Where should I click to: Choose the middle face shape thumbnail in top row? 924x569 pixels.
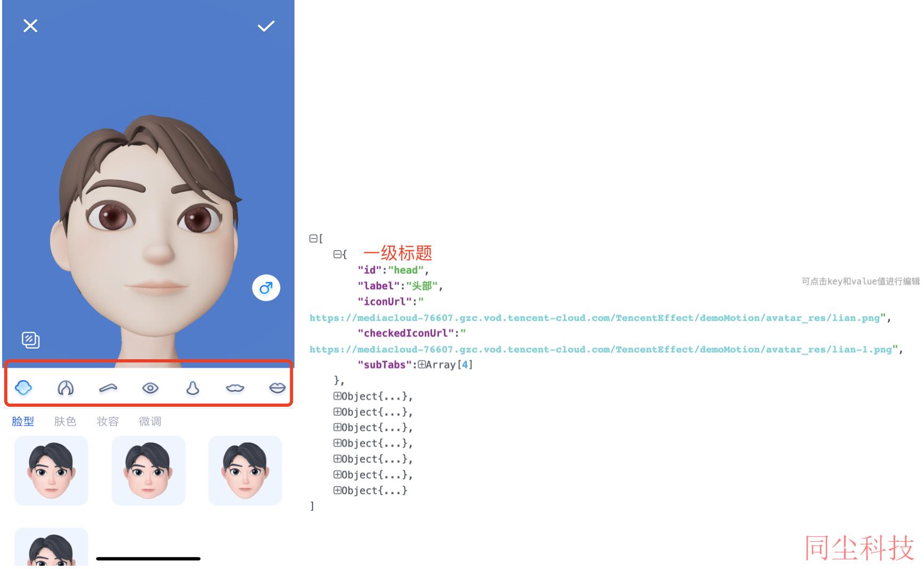click(x=148, y=470)
